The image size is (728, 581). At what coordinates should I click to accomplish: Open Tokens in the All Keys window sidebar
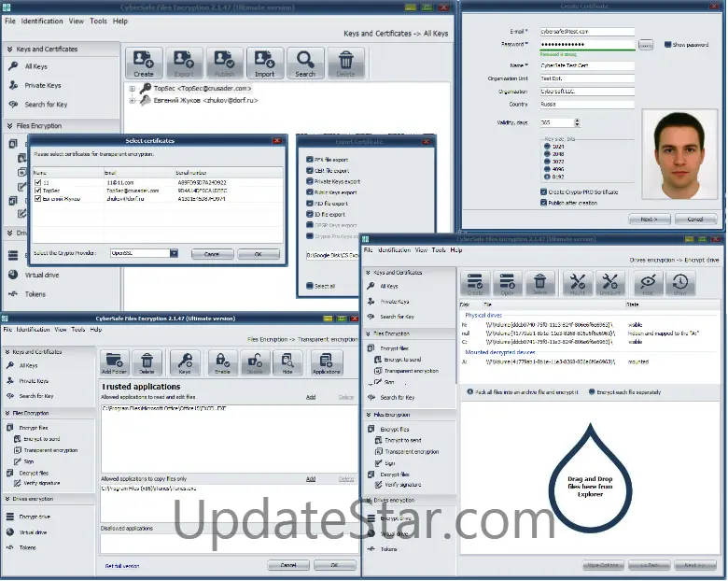point(35,294)
